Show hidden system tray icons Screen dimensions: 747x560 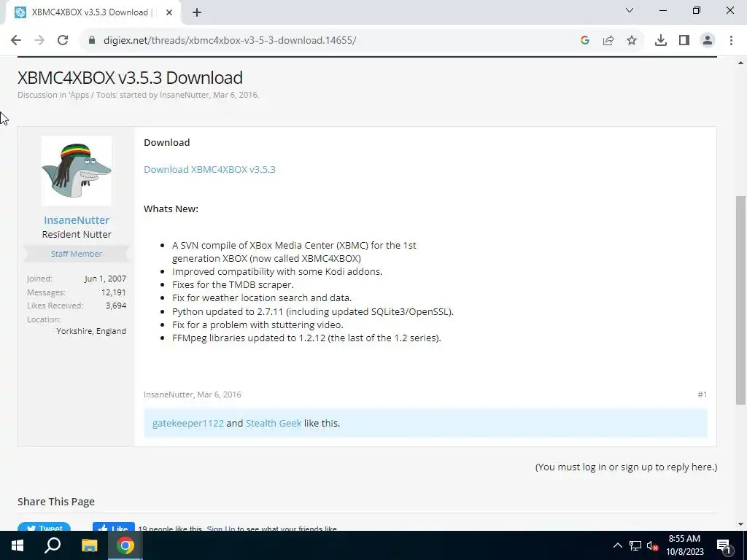click(617, 545)
